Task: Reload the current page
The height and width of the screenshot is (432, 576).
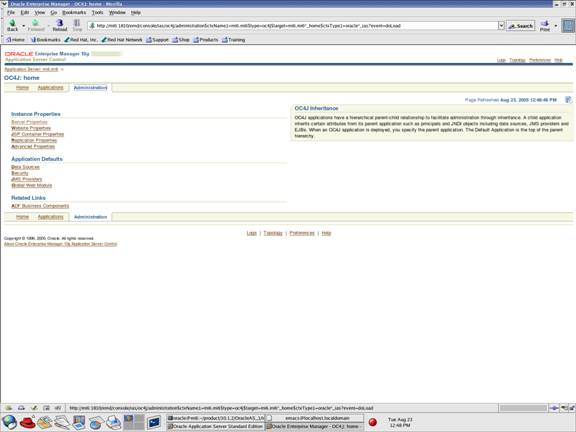Action: pyautogui.click(x=60, y=25)
